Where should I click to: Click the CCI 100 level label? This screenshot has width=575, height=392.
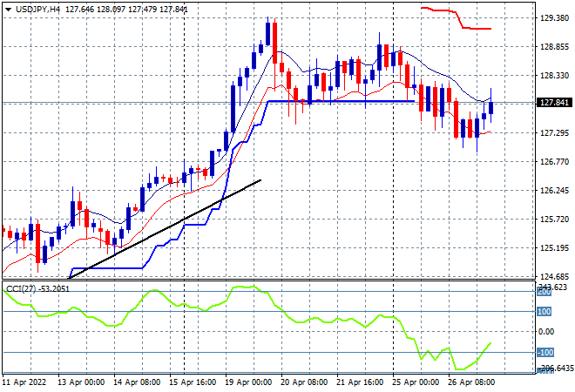point(545,312)
